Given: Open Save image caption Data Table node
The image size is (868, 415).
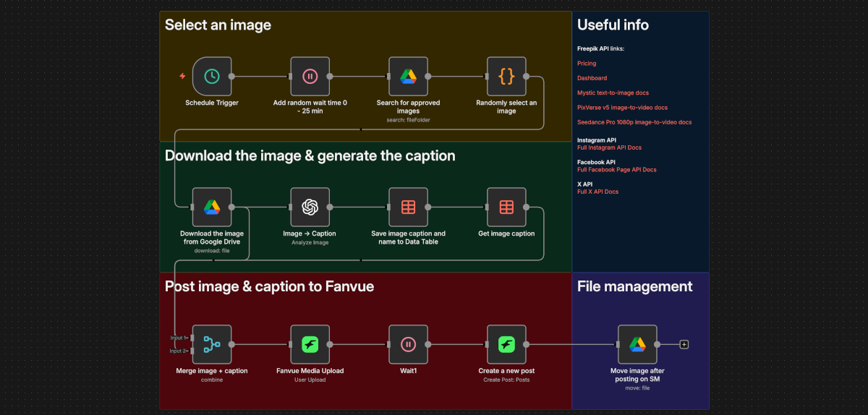Looking at the screenshot, I should click(408, 207).
